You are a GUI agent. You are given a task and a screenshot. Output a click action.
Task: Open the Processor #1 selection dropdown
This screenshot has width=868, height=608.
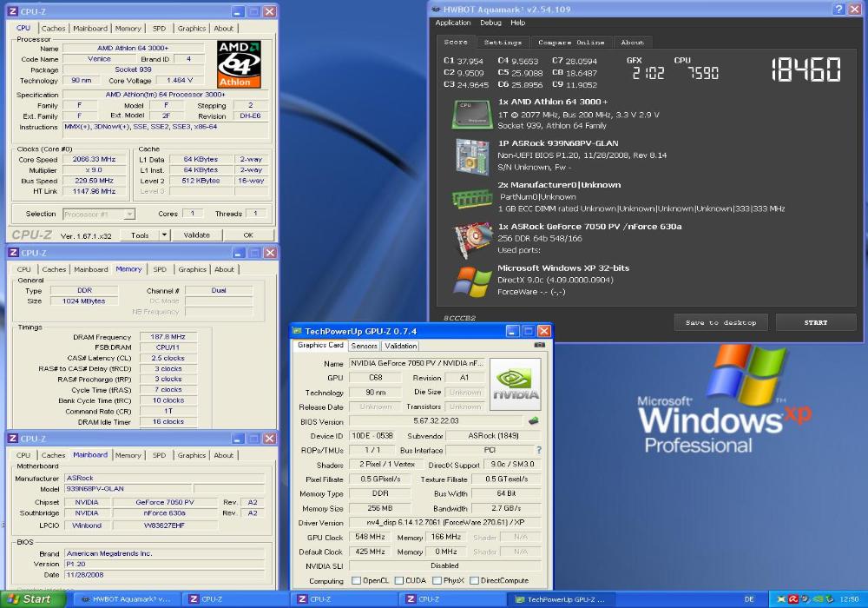(x=99, y=214)
